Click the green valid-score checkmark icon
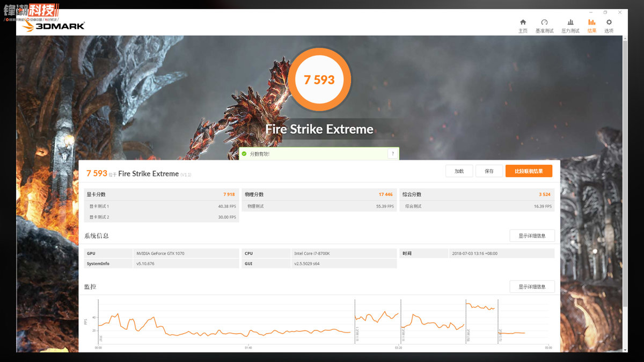The height and width of the screenshot is (362, 644). [244, 154]
